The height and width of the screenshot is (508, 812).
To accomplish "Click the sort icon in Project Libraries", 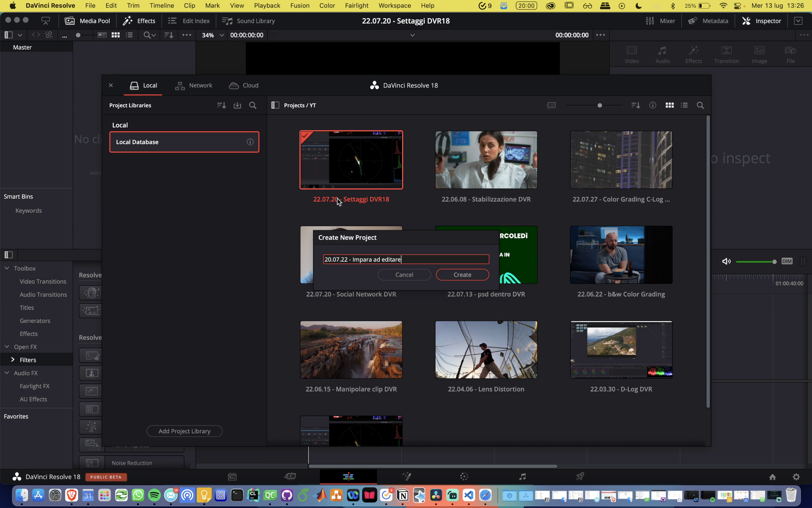I will (x=221, y=105).
